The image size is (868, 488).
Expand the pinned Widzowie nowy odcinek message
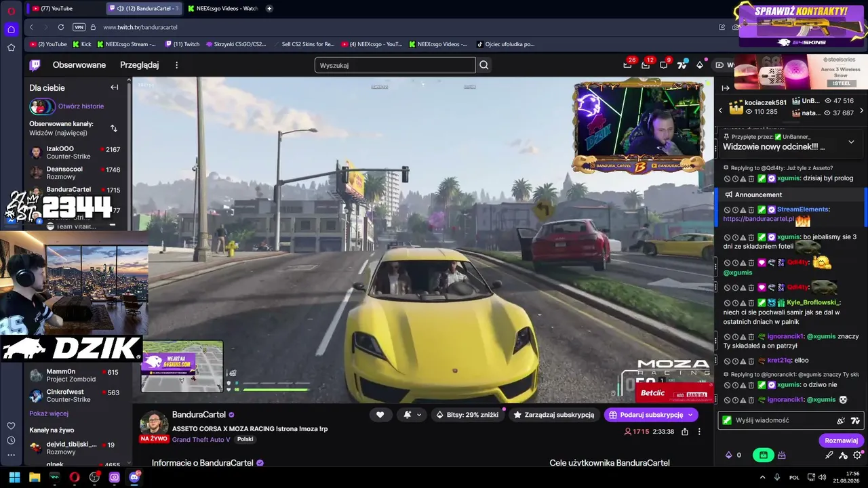click(851, 142)
